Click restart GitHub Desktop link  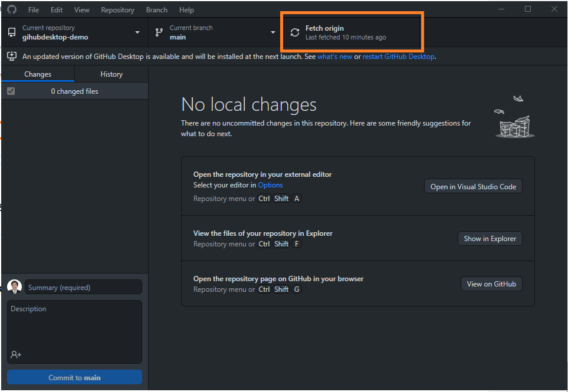coord(399,57)
